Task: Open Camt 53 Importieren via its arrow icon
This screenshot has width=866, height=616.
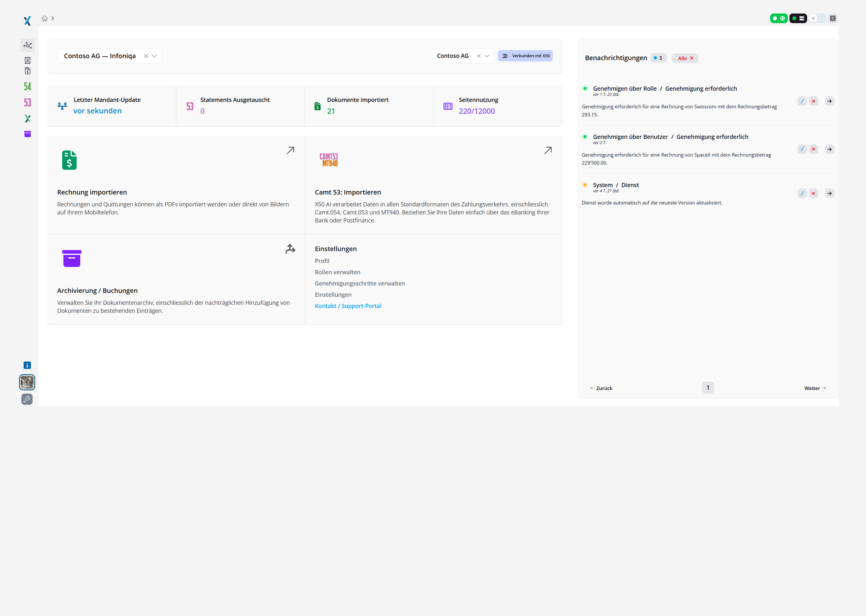Action: coord(548,151)
